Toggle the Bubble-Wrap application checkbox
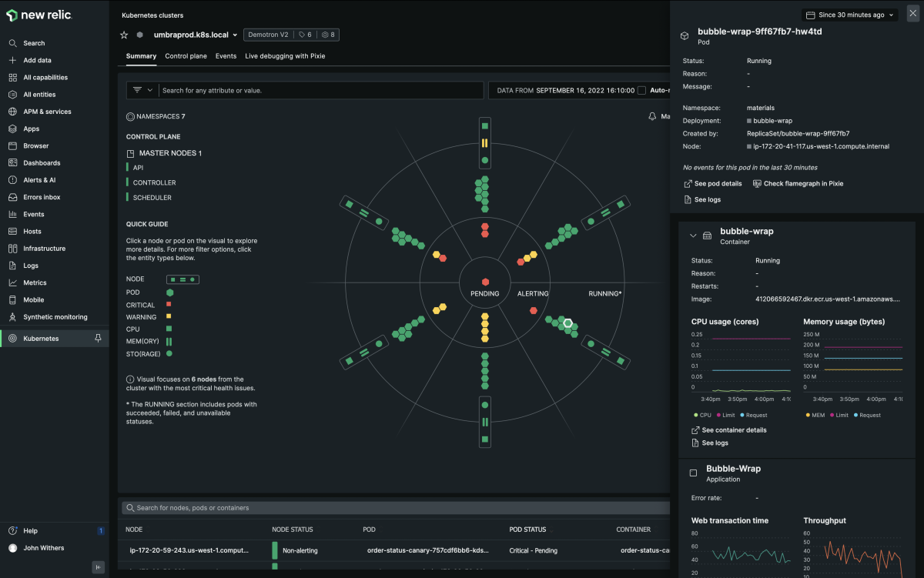Viewport: 924px width, 578px height. (693, 473)
